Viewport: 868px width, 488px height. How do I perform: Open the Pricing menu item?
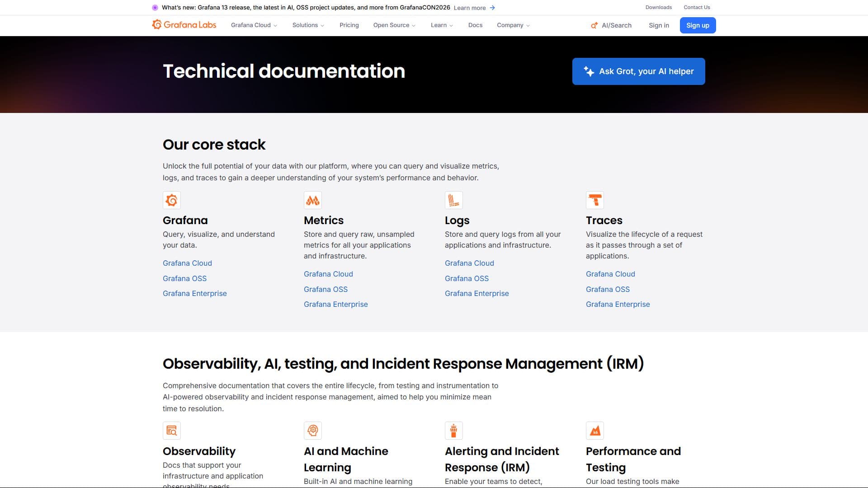tap(349, 25)
